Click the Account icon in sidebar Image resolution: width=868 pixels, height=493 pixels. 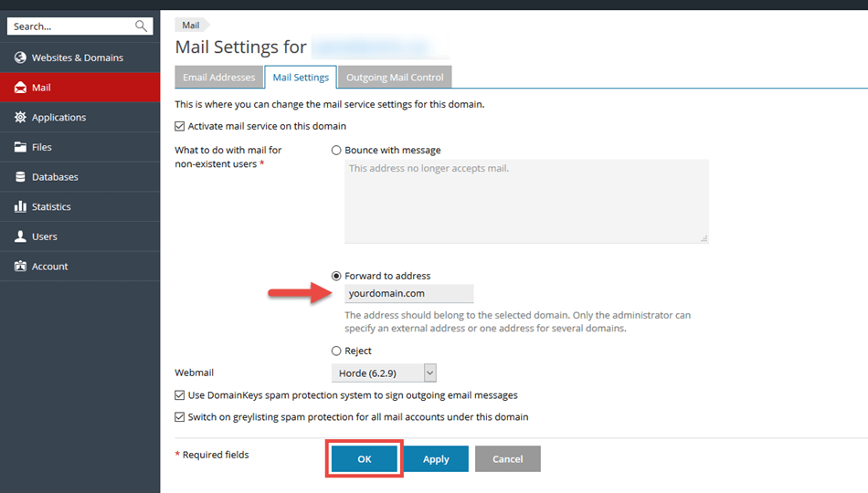[x=20, y=267]
